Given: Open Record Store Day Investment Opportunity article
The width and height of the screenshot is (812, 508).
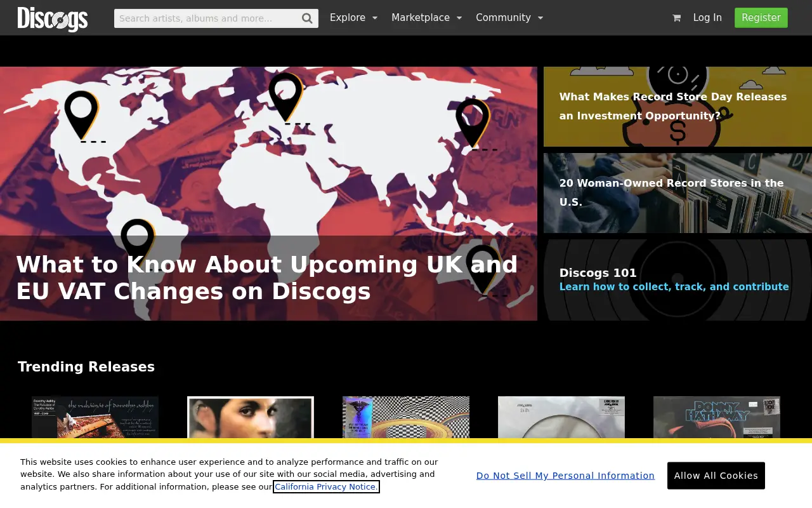Looking at the screenshot, I should (678, 107).
